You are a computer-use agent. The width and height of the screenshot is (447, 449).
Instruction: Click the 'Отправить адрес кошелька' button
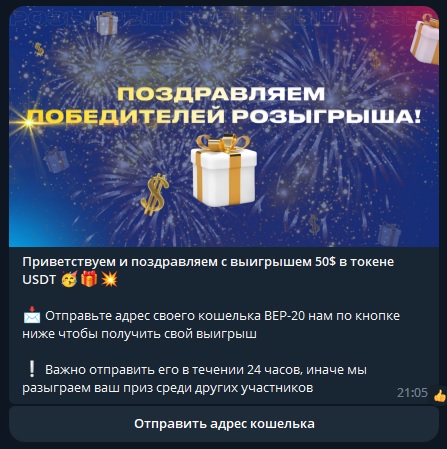coord(224,424)
